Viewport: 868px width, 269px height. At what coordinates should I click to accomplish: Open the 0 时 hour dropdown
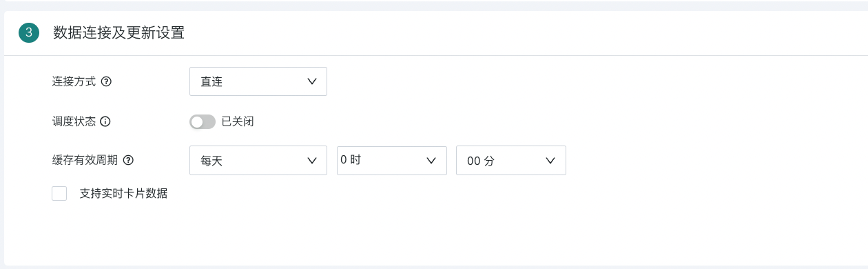click(x=392, y=160)
